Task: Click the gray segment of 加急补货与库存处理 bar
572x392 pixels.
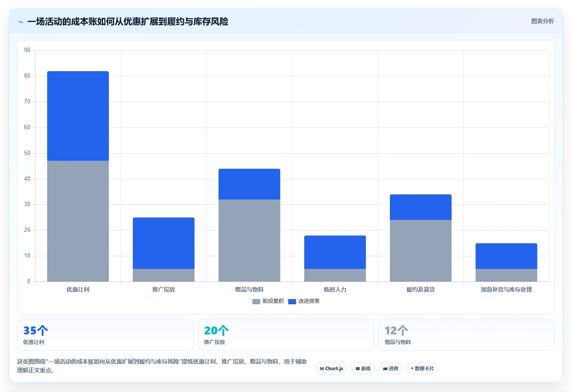Action: click(x=506, y=275)
